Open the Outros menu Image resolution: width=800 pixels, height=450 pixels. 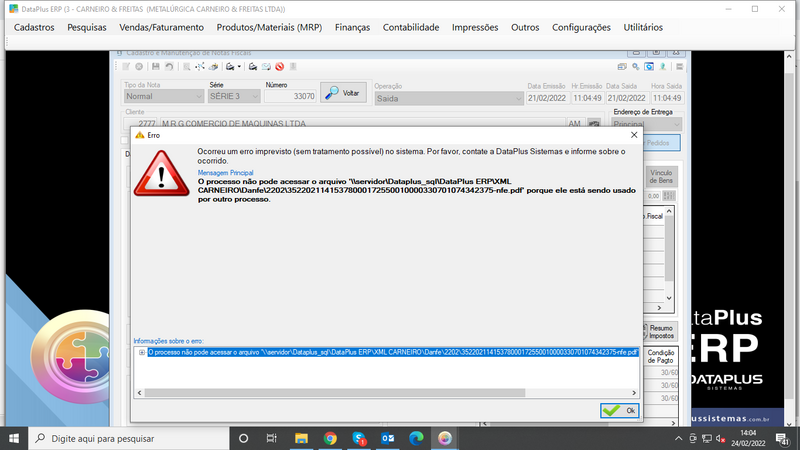point(525,28)
